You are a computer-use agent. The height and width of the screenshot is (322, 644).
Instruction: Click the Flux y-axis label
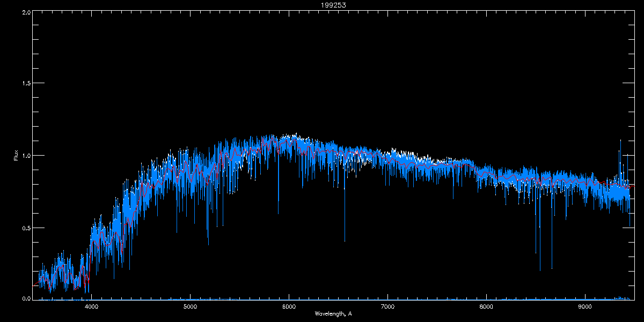(16, 156)
